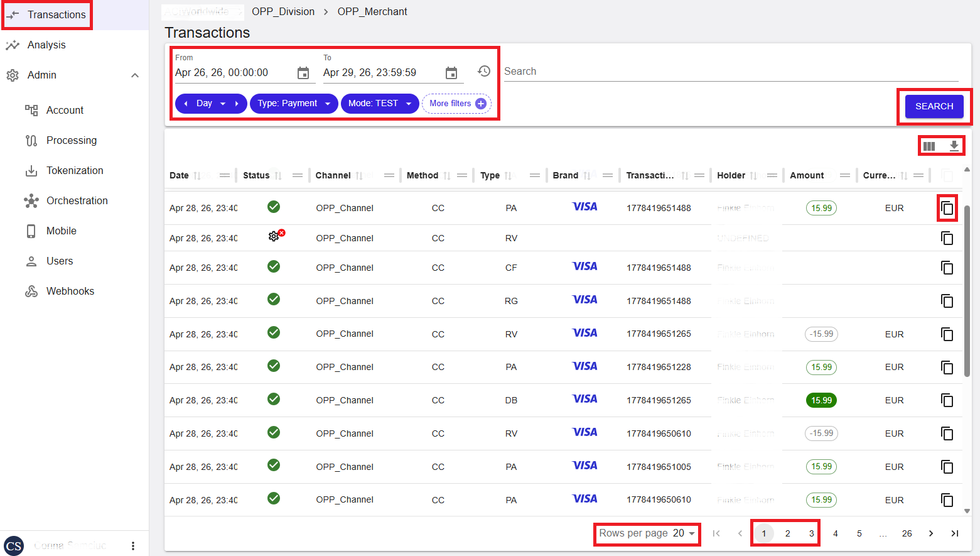Open Mobile under Admin
Viewport: 980px width, 556px height.
tap(62, 231)
